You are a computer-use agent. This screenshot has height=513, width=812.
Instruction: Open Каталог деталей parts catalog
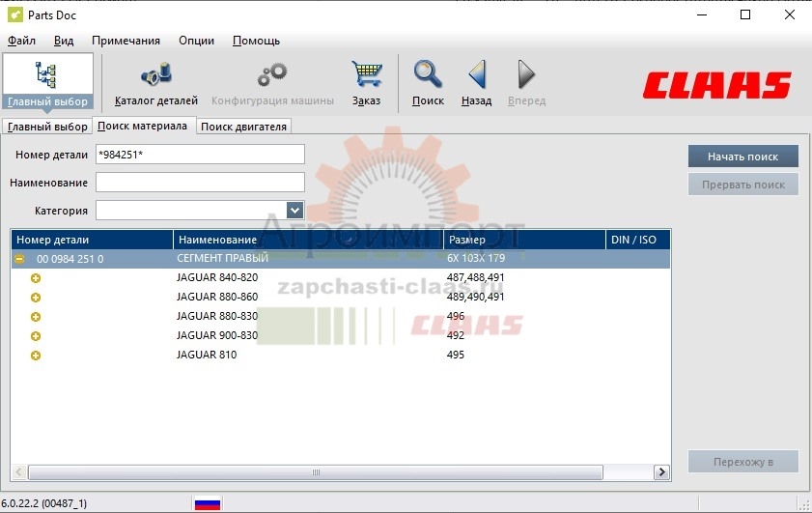pyautogui.click(x=155, y=83)
